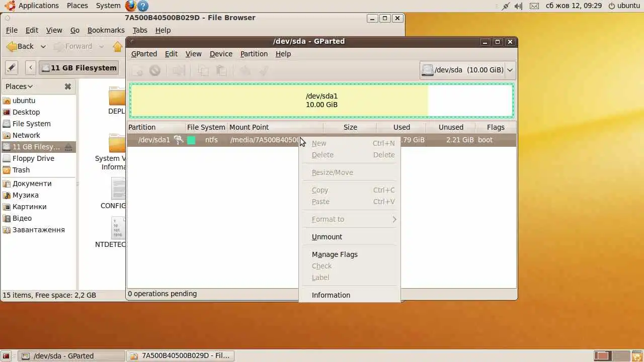Viewport: 644px width, 362px height.
Task: Expand the Forward history dropdown arrow
Action: [101, 46]
